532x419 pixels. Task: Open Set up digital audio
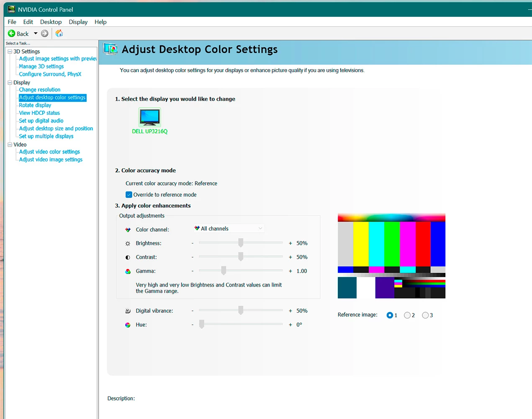41,121
